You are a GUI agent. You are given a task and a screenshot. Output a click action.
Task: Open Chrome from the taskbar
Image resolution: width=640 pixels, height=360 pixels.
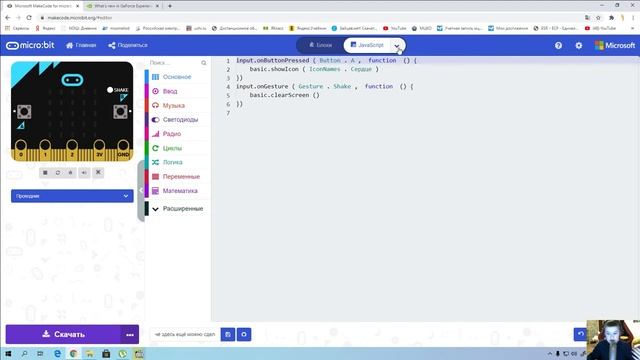click(73, 353)
